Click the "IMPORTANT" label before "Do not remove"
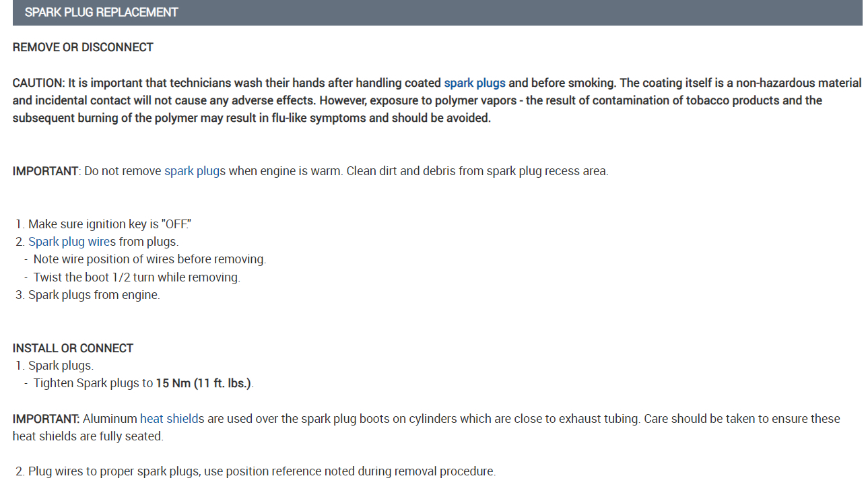Image resolution: width=868 pixels, height=501 pixels. click(45, 171)
